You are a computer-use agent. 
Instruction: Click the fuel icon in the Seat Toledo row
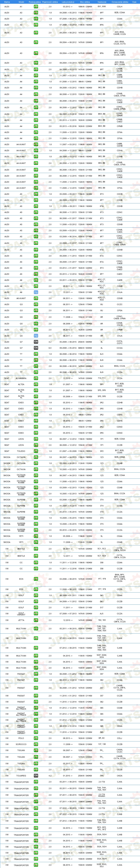point(36,451)
